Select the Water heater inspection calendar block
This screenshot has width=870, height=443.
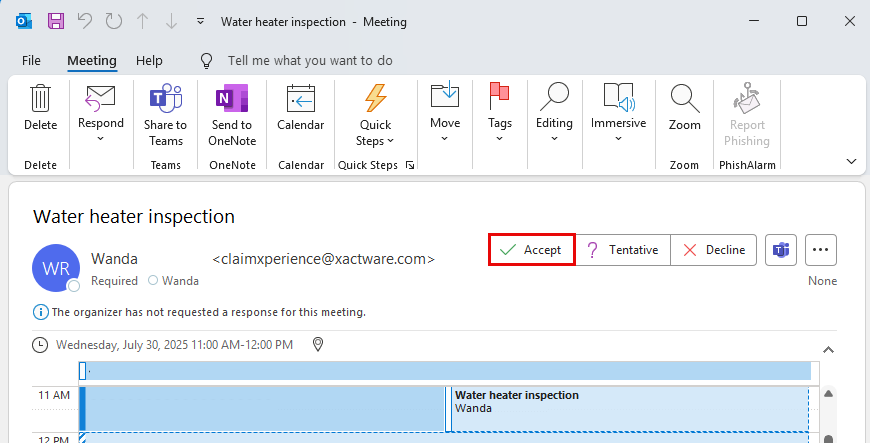coord(629,409)
